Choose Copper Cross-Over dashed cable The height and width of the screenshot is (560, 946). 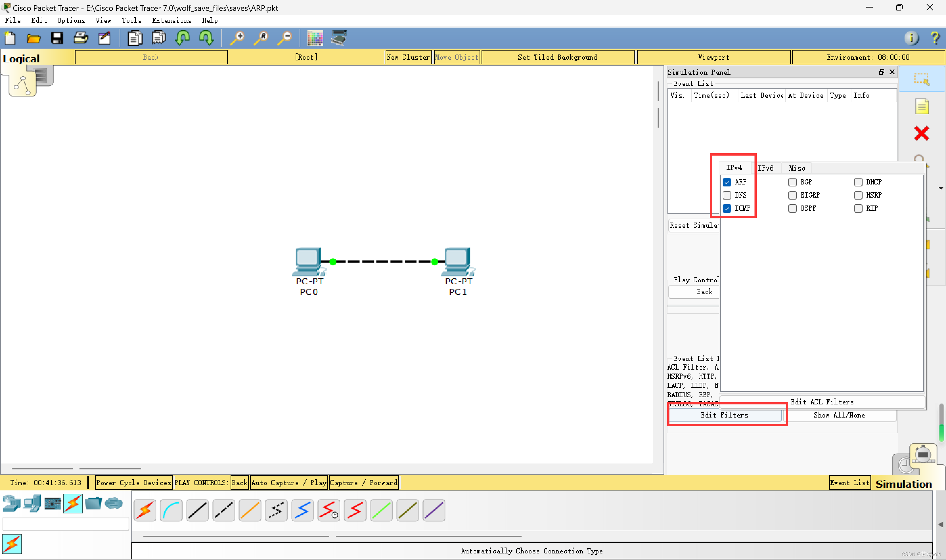pos(223,510)
